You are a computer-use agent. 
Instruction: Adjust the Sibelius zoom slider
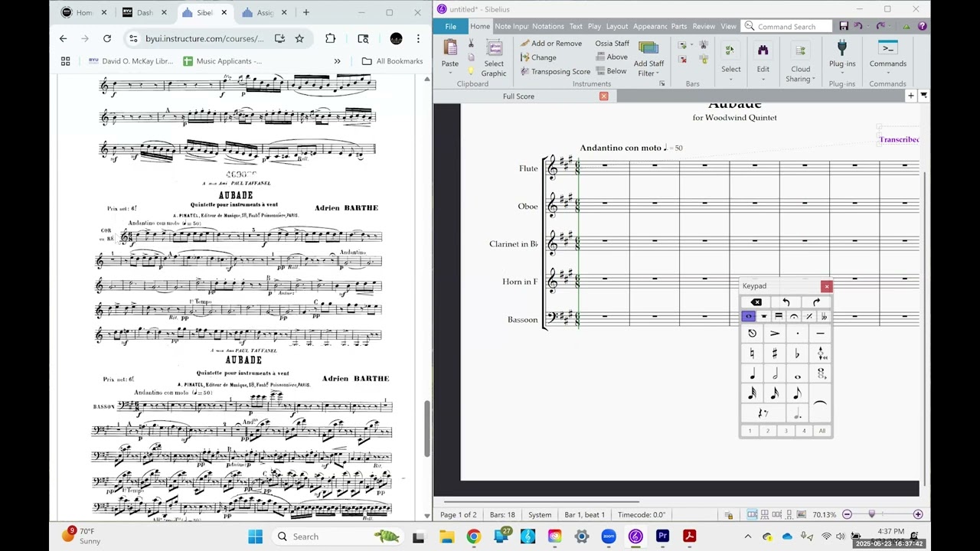[x=871, y=514]
